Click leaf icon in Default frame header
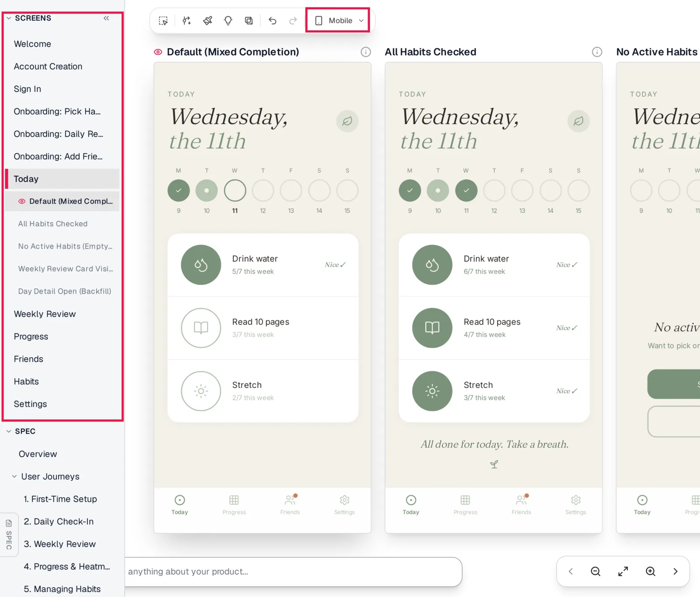The image size is (700, 597). [347, 121]
